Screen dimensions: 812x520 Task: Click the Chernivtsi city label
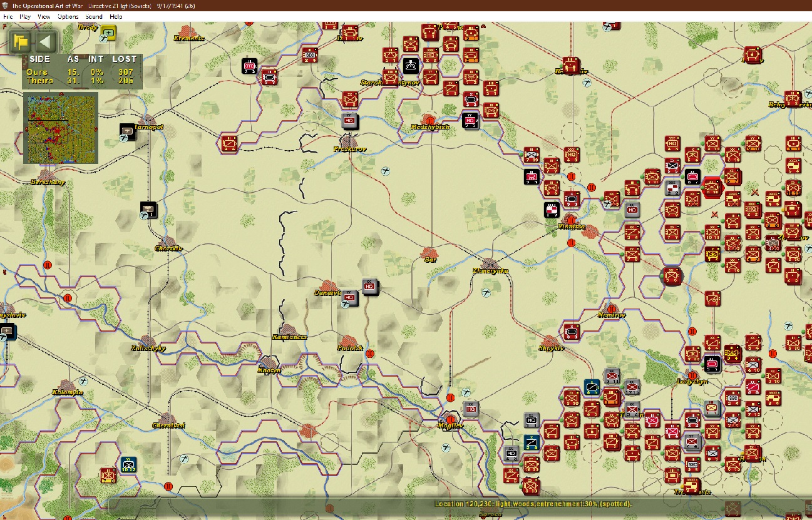(168, 426)
